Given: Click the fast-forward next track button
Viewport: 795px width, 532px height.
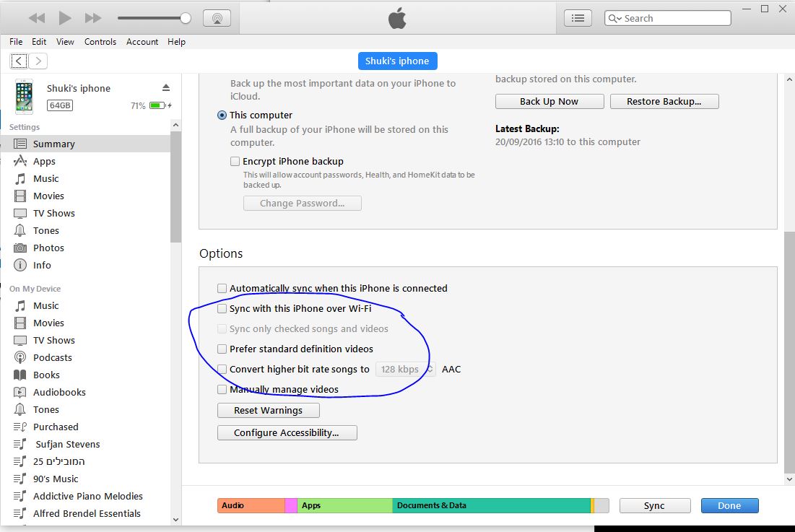Looking at the screenshot, I should (92, 18).
